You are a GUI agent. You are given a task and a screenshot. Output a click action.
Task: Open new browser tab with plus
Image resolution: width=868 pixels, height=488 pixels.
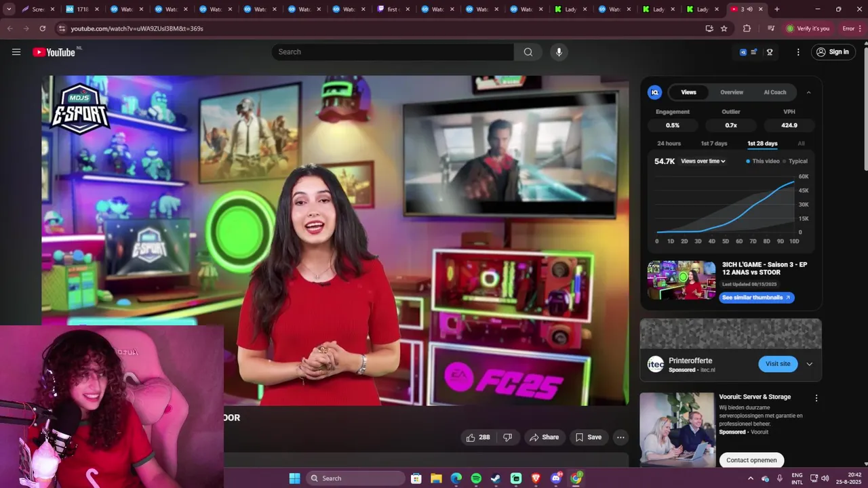click(776, 9)
